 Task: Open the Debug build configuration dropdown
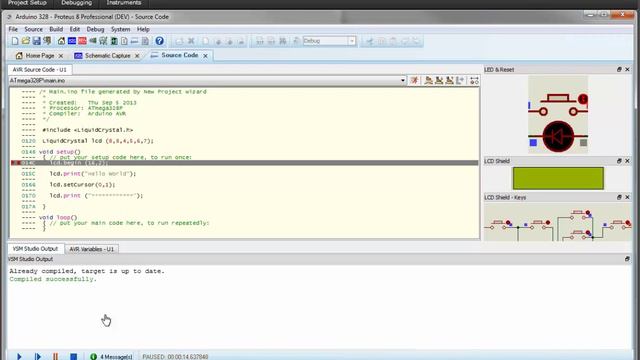point(351,41)
